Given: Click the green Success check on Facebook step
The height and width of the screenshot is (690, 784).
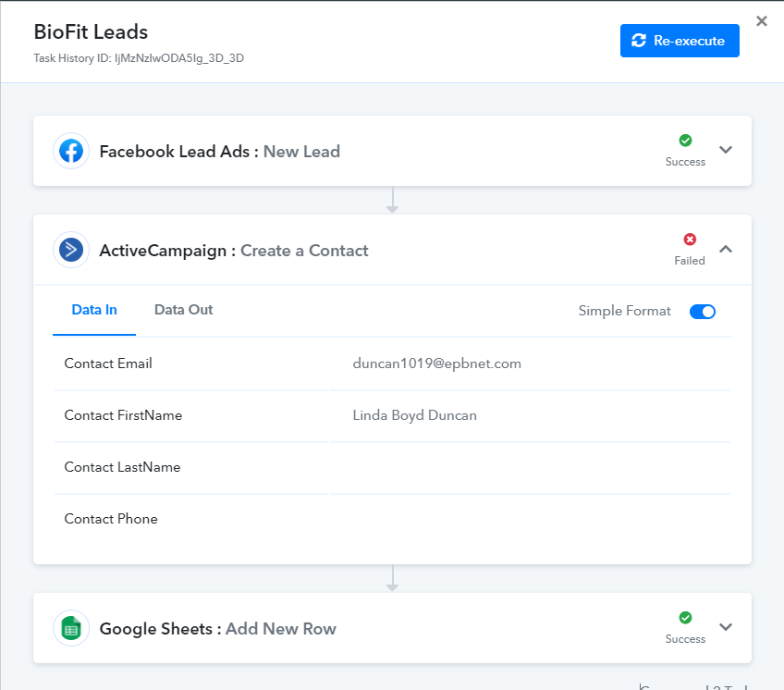Looking at the screenshot, I should [685, 141].
